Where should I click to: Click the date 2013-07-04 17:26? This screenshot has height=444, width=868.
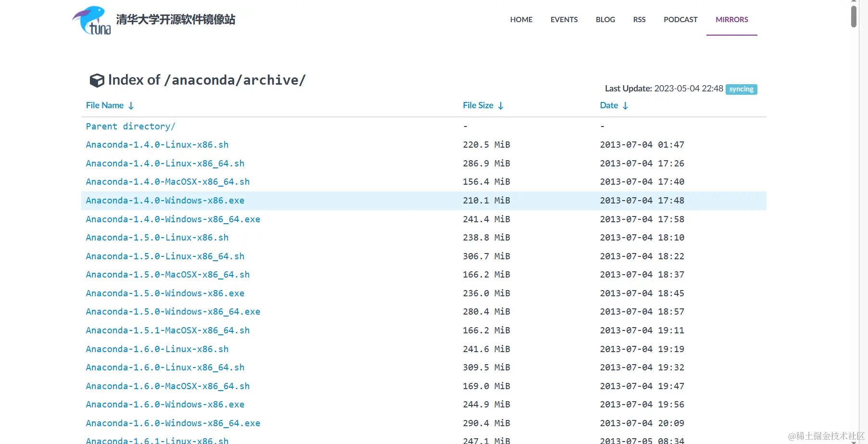[x=642, y=164]
